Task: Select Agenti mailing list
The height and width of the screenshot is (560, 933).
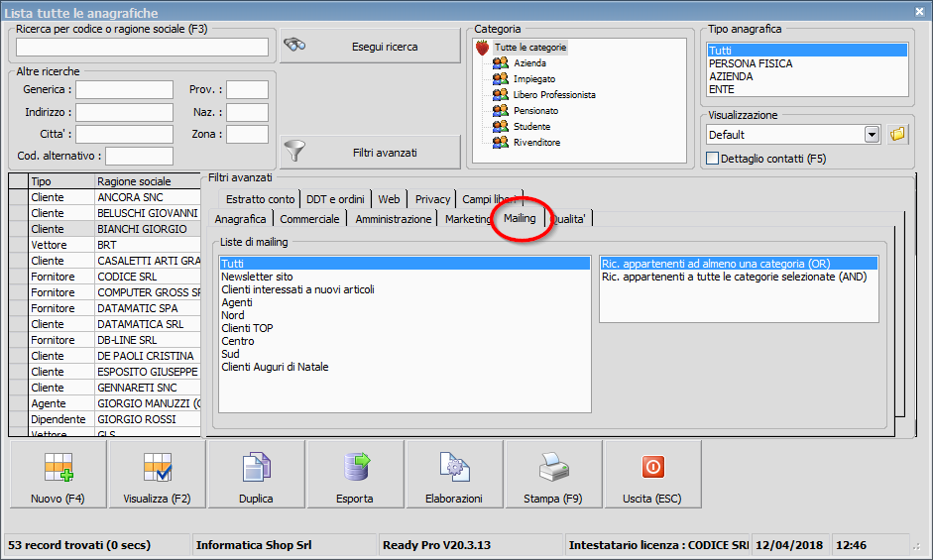Action: point(405,302)
